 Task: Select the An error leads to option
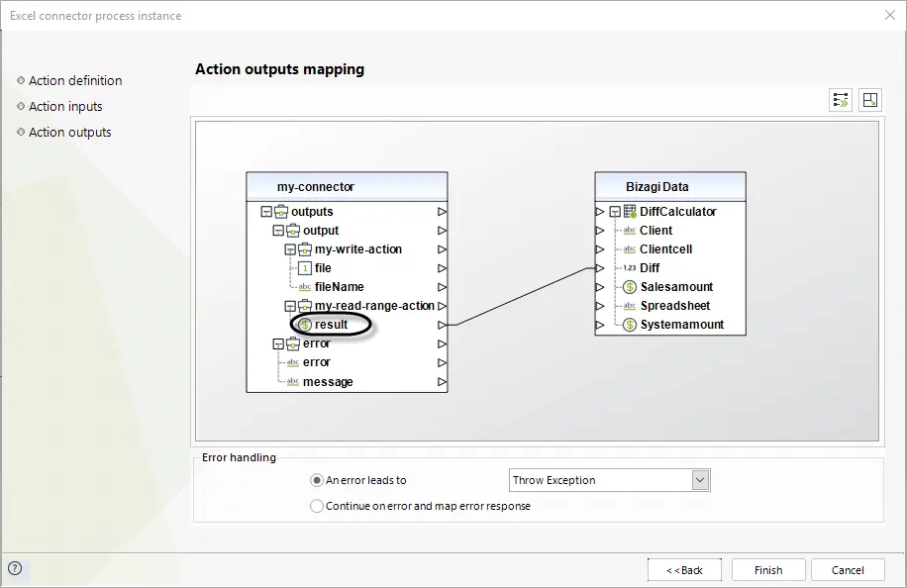(x=317, y=480)
